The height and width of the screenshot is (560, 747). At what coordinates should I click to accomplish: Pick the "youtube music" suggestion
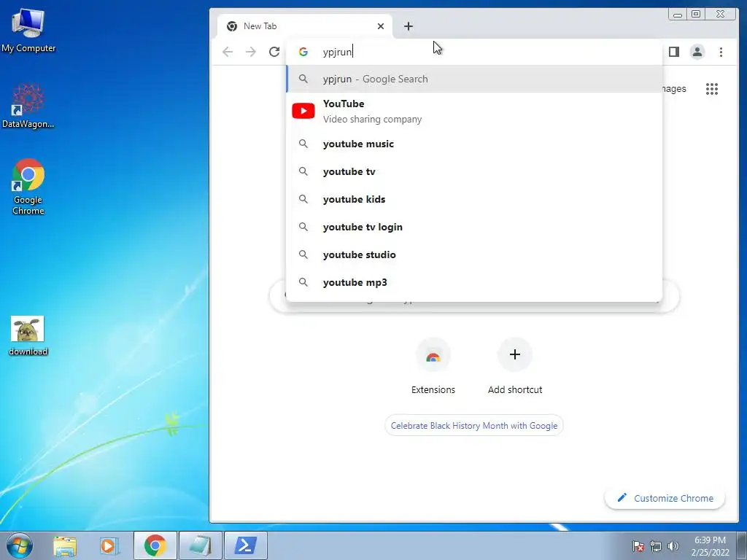point(474,144)
